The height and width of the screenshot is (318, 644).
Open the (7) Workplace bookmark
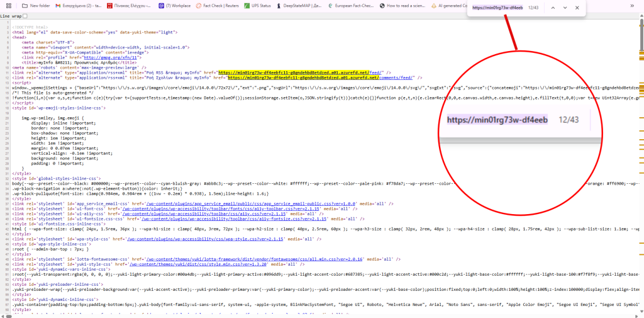[x=175, y=6]
